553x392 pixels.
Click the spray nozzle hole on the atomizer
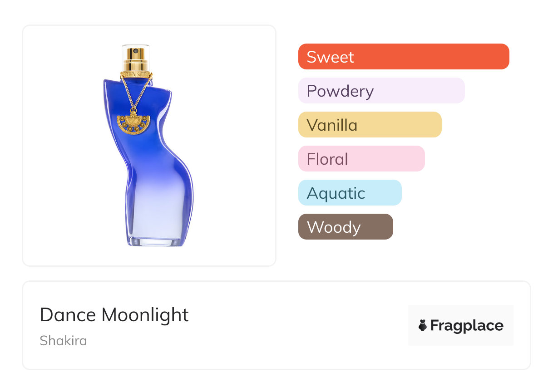(x=136, y=50)
